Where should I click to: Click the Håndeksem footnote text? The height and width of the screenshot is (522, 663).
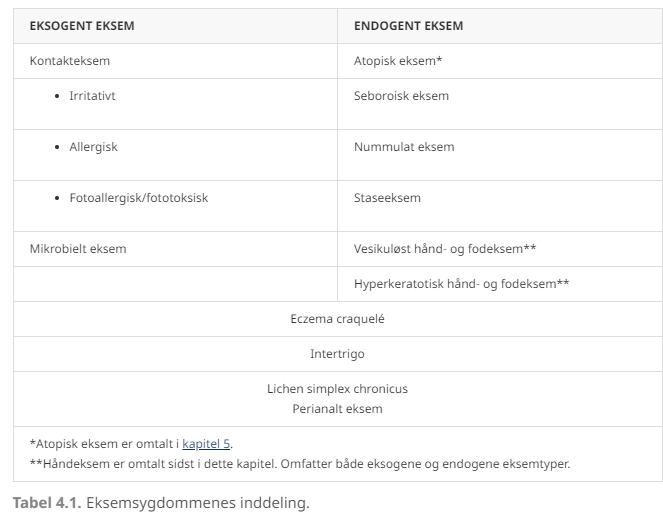[x=300, y=464]
